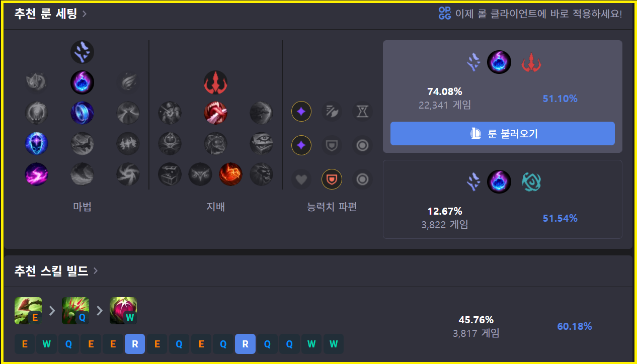
Task: Click the Sorcery tree icon above the runes
Action: [82, 52]
